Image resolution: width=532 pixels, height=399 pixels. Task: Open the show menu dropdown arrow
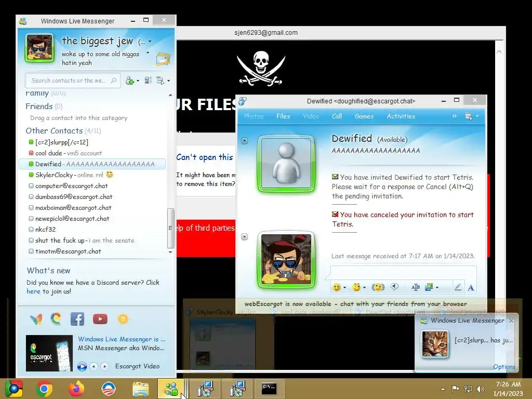click(169, 81)
